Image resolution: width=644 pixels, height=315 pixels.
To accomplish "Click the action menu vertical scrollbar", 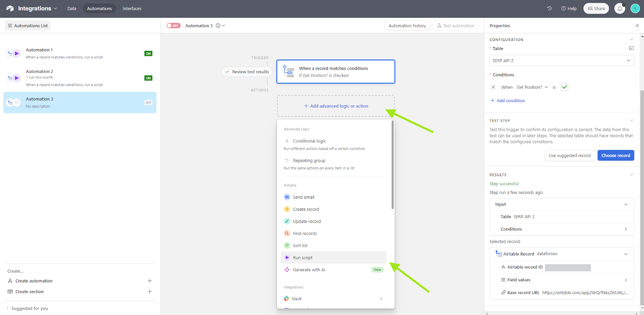I will click(x=392, y=165).
